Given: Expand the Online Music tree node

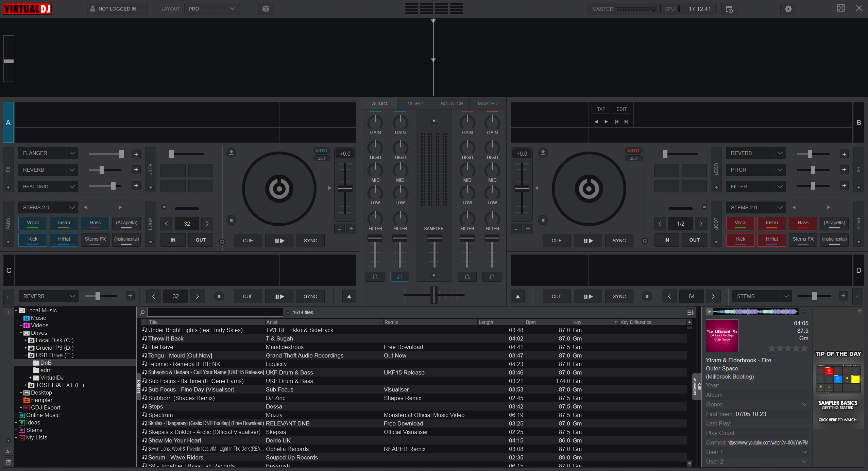Looking at the screenshot, I should click(16, 415).
